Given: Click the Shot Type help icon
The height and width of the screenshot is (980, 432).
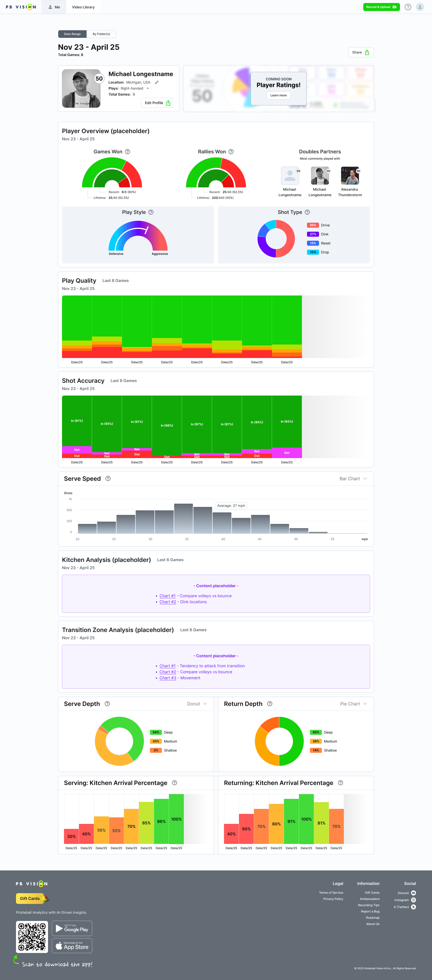Looking at the screenshot, I should 307,212.
